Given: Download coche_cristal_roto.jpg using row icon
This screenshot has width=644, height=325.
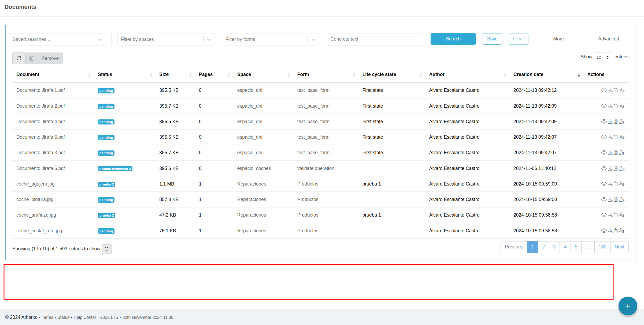Looking at the screenshot, I should [x=610, y=231].
